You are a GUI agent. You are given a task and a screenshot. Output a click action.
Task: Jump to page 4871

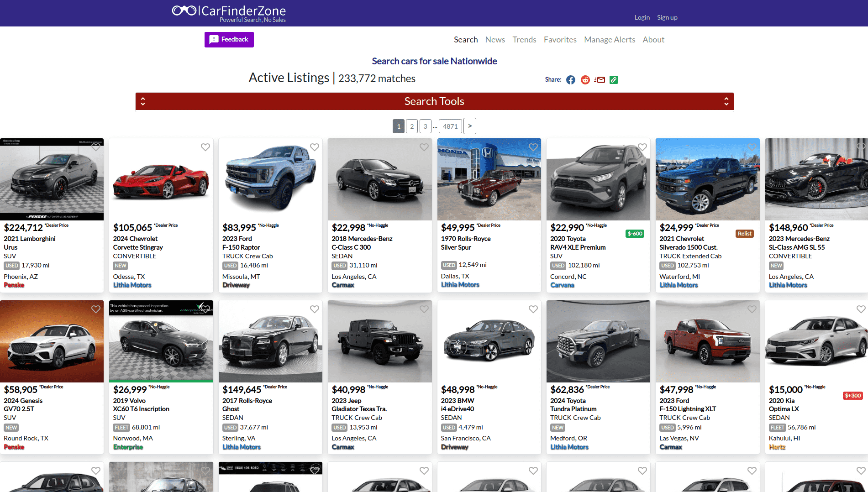coord(450,126)
